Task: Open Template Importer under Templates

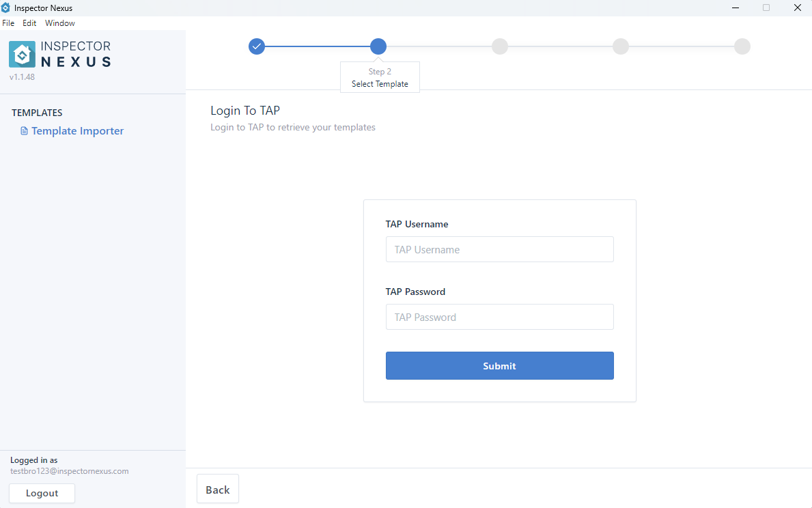Action: pyautogui.click(x=77, y=131)
